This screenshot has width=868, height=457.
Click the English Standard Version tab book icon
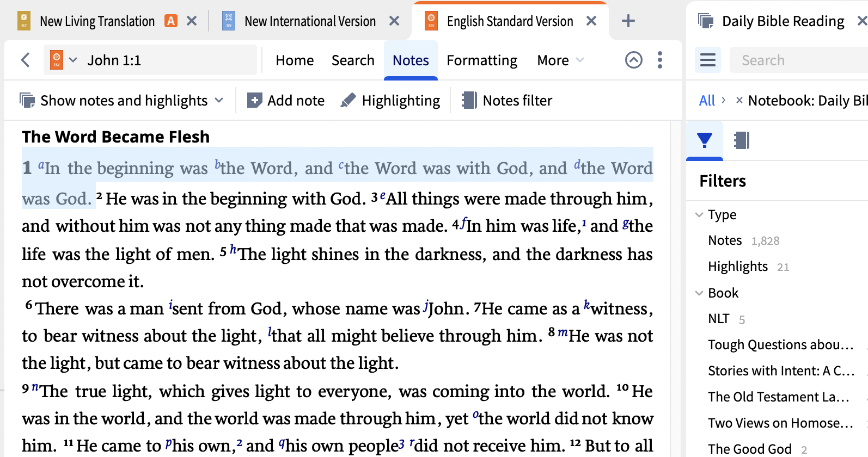click(431, 21)
